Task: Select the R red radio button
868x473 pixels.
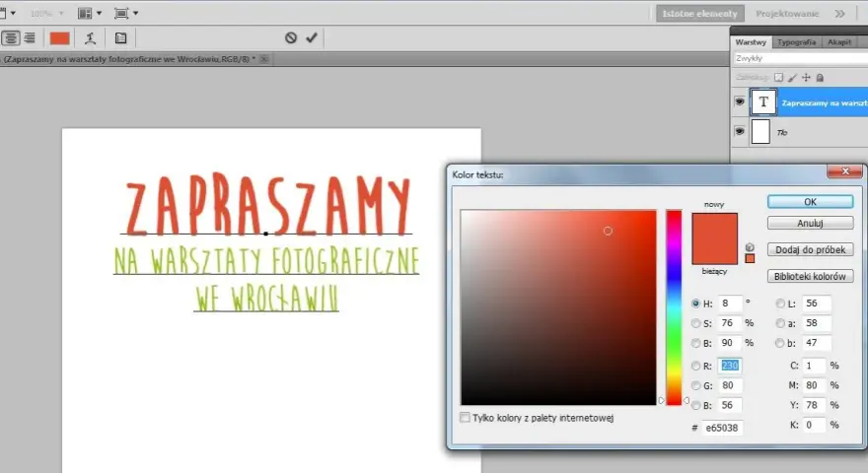Action: coord(695,366)
